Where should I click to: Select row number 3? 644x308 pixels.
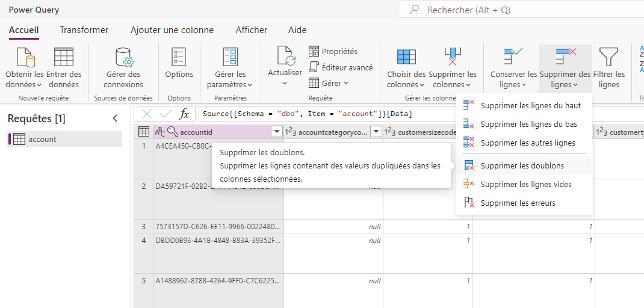(x=143, y=226)
